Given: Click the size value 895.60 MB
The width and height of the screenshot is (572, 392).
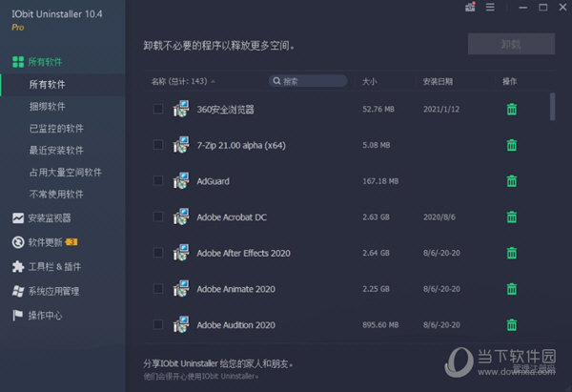Looking at the screenshot, I should point(380,325).
